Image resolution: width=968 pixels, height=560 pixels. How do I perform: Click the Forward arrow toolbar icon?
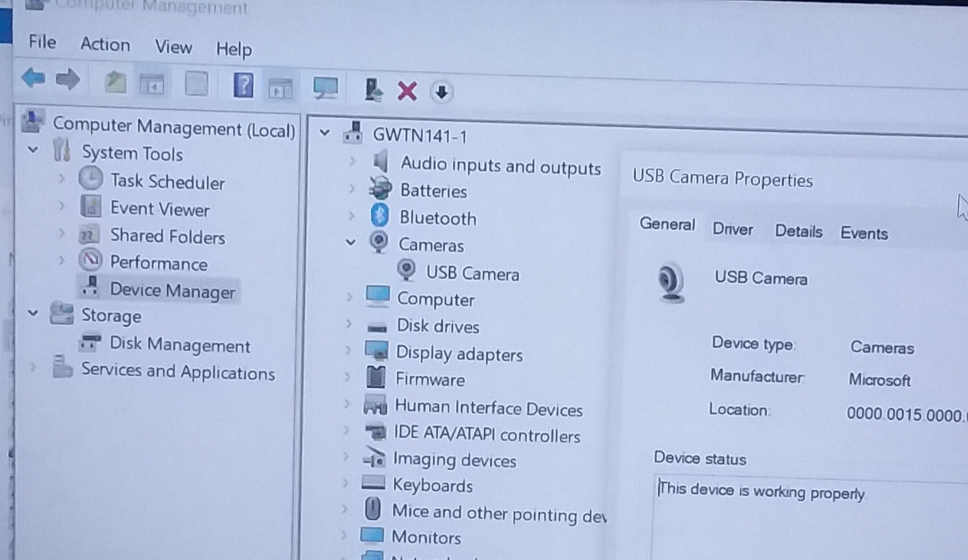[x=68, y=79]
